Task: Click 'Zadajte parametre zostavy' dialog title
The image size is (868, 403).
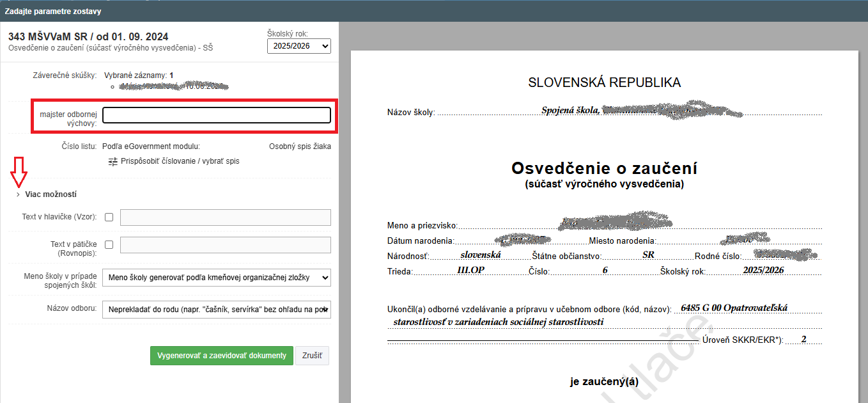Action: (52, 12)
